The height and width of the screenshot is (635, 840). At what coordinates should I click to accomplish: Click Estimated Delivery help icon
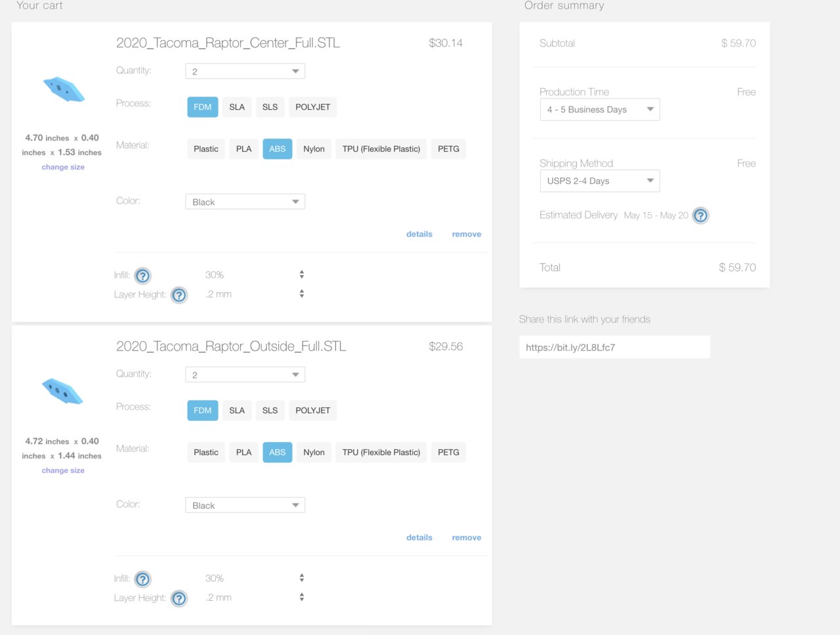(701, 215)
